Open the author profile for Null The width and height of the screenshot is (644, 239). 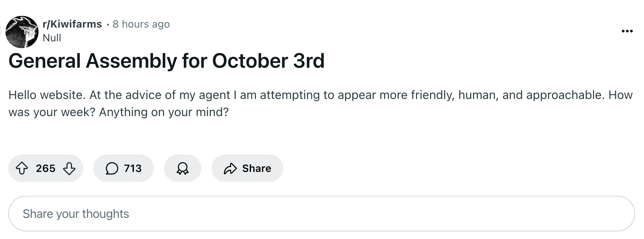[52, 38]
